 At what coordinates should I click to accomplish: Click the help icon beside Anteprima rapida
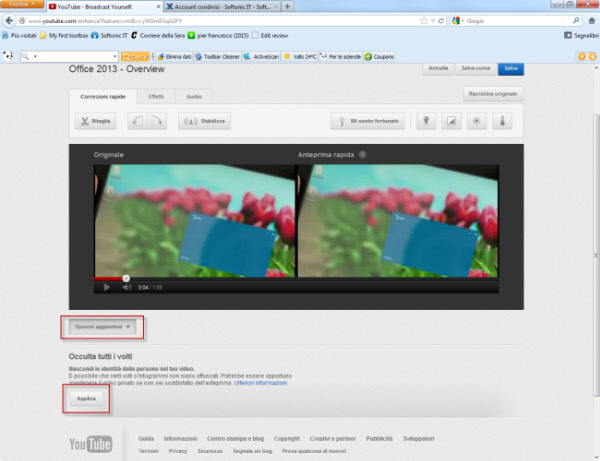click(363, 155)
